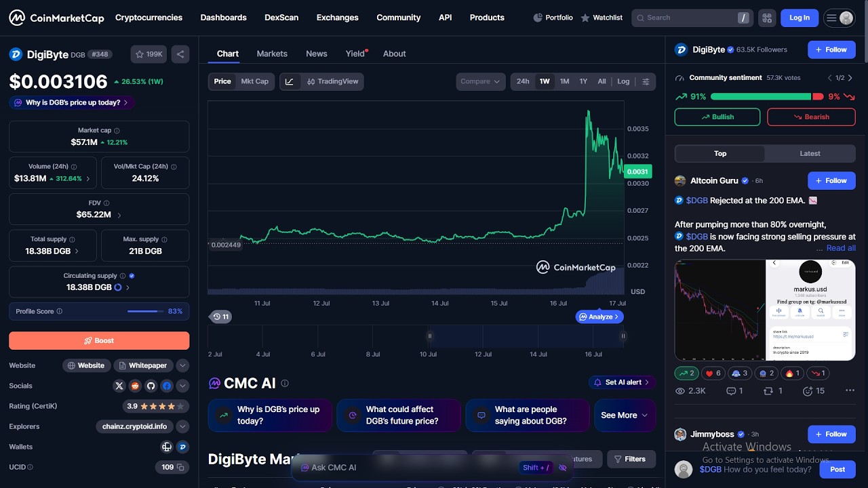Screen dimensions: 868x488
Task: Adjust the left range handle on timeline
Action: (x=429, y=335)
